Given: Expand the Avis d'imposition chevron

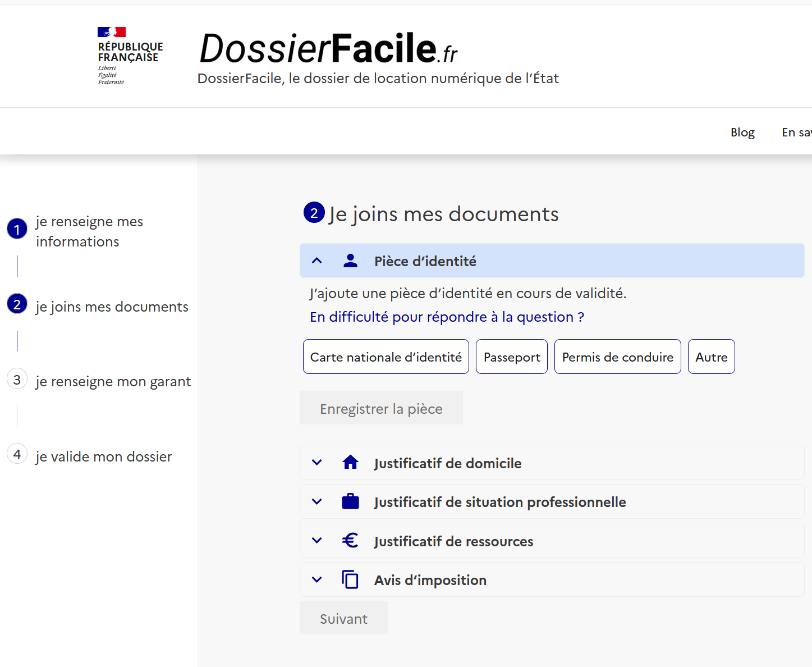Looking at the screenshot, I should tap(317, 579).
